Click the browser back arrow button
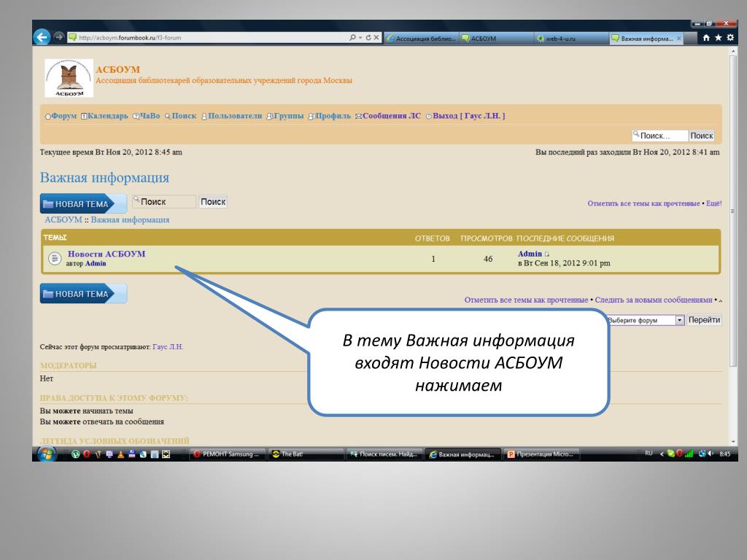747x560 pixels. click(42, 37)
